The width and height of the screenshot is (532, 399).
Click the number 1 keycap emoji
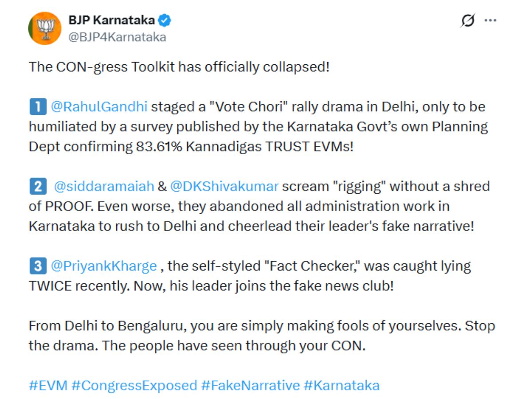[38, 107]
